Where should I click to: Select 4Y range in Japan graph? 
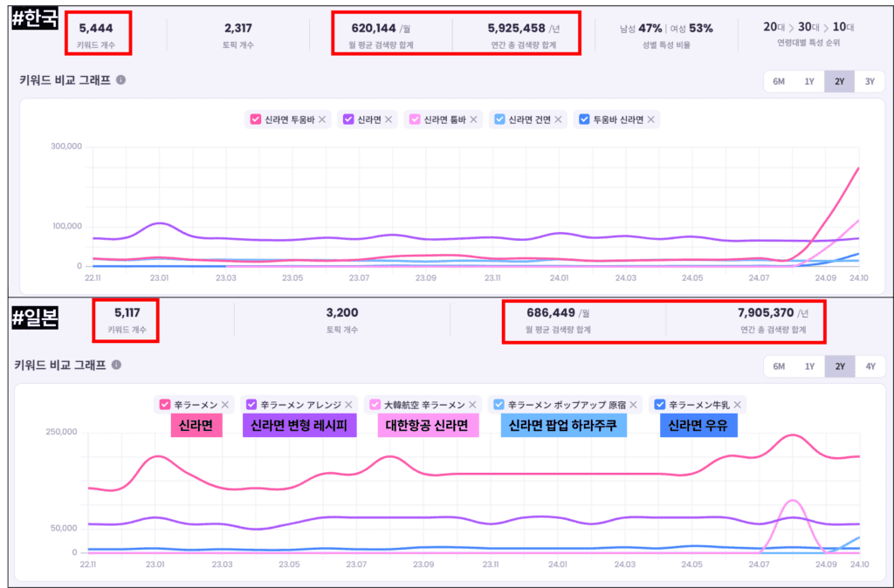click(x=870, y=366)
